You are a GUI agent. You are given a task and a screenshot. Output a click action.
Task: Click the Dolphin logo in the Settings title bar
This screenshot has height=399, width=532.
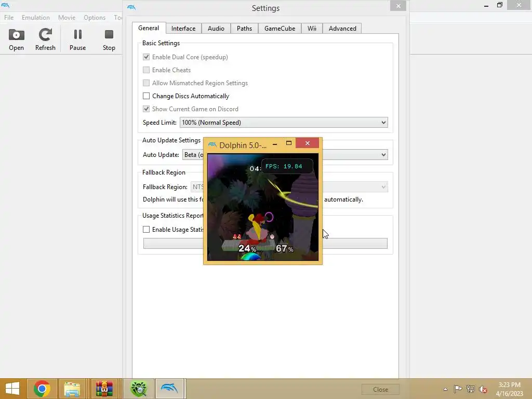click(131, 7)
